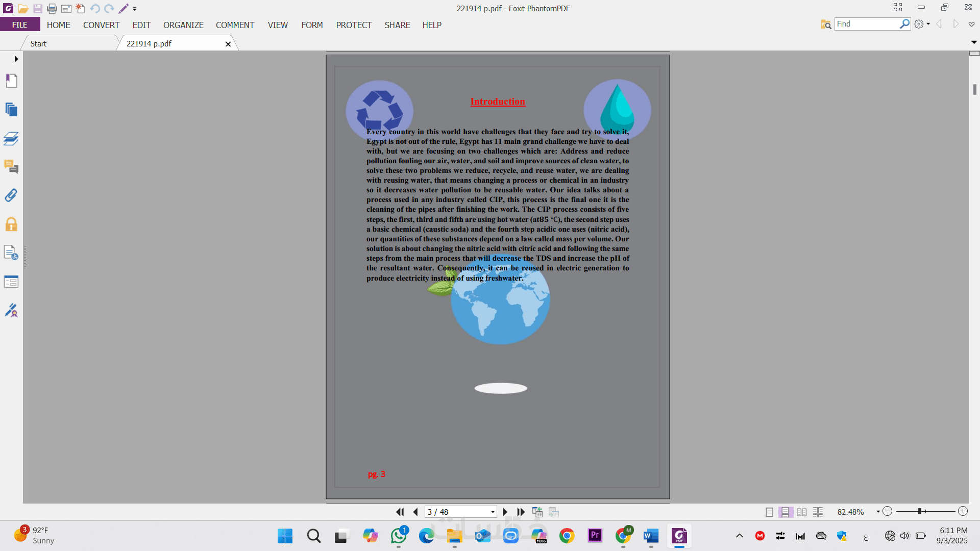This screenshot has width=980, height=551.
Task: Open the Pages thumbnail panel
Action: click(x=11, y=109)
